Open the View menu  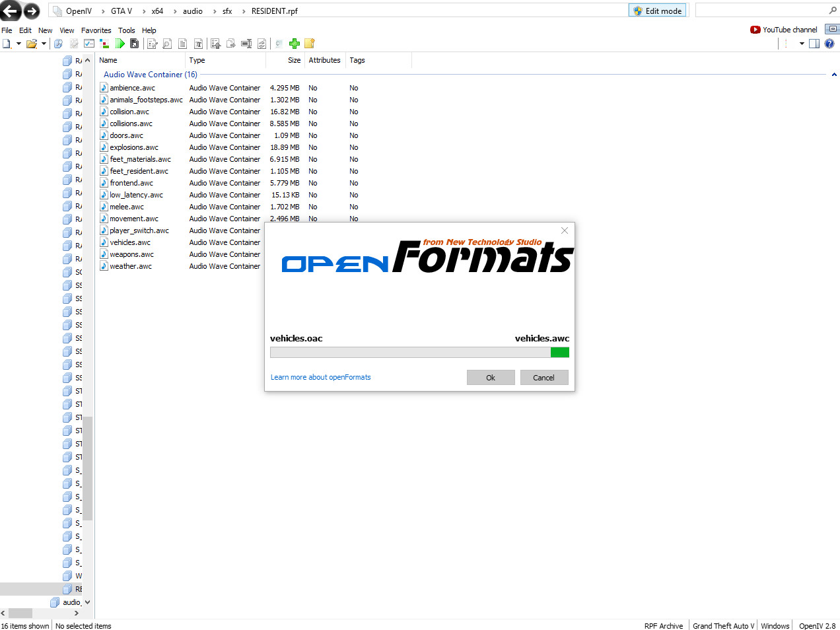click(x=67, y=30)
